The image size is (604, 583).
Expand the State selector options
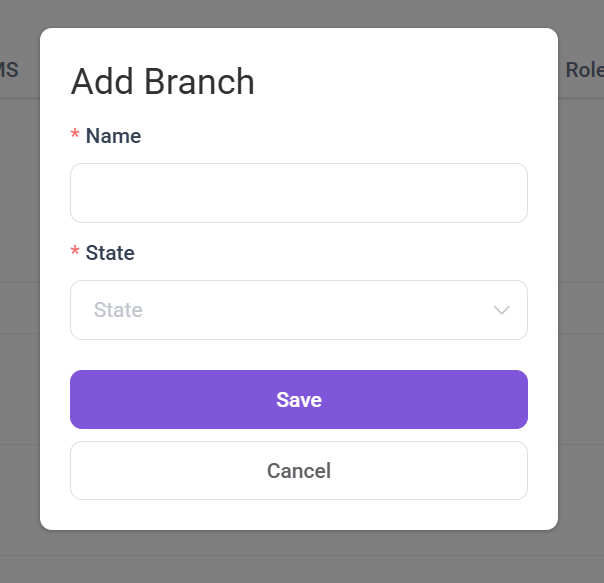tap(298, 310)
